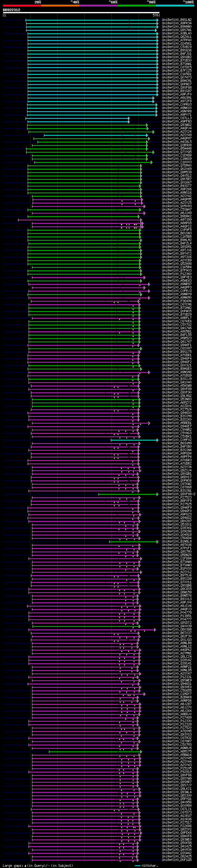Select the UniRef100_Q02069 entry

(177, 169)
